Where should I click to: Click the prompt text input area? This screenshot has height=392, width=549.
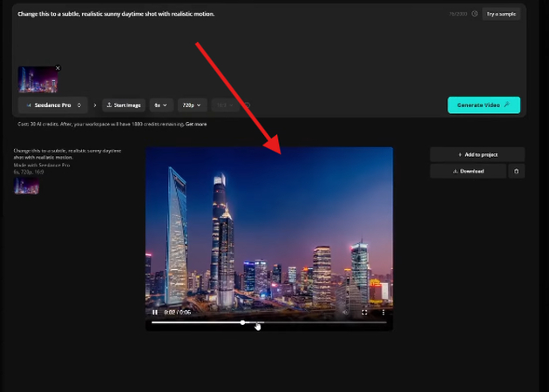(x=224, y=35)
